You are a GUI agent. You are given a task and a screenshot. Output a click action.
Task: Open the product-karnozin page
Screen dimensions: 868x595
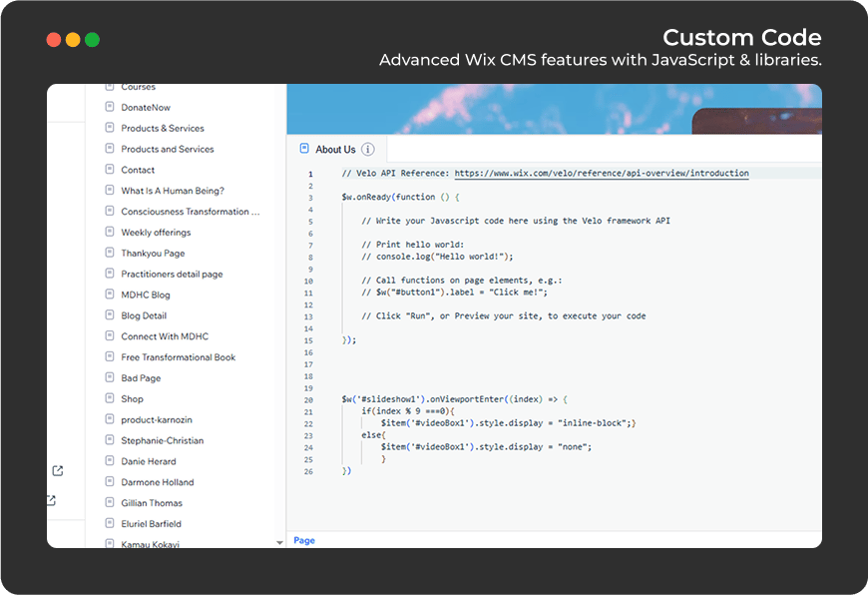[x=157, y=420]
